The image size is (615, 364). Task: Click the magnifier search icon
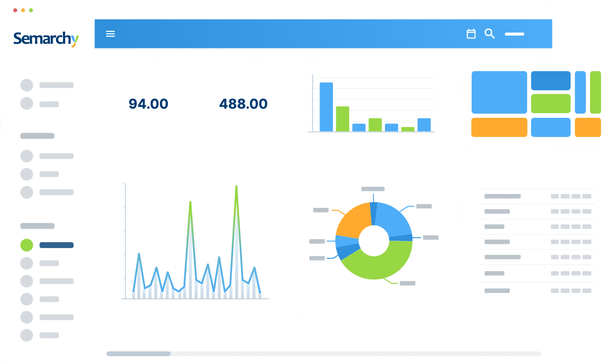tap(490, 34)
